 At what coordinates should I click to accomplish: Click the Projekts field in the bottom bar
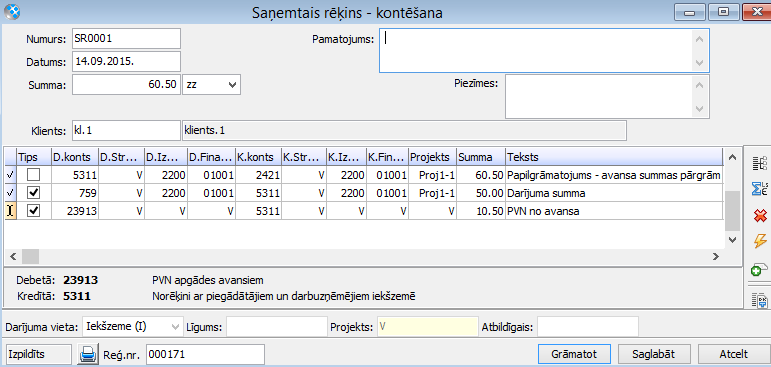pyautogui.click(x=427, y=326)
